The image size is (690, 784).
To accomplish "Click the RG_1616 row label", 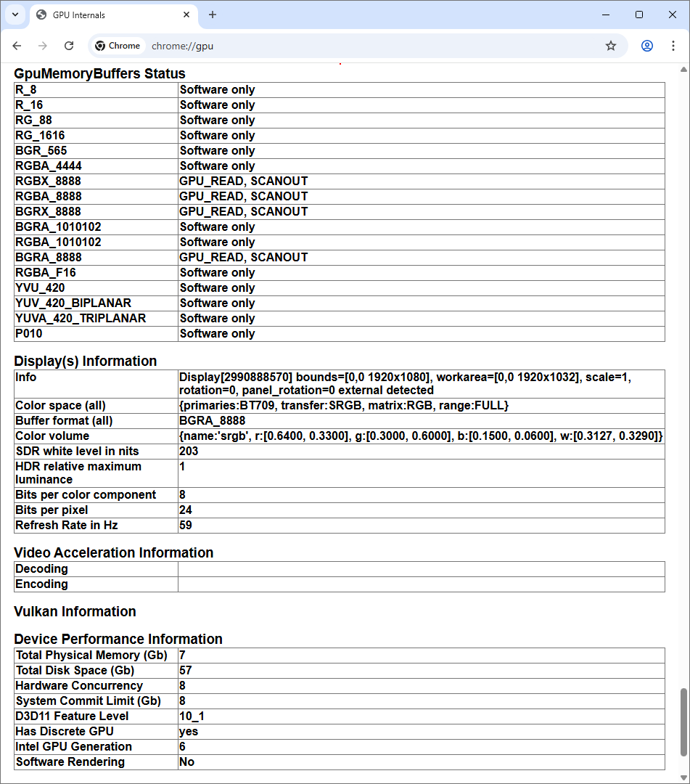I will click(x=40, y=136).
